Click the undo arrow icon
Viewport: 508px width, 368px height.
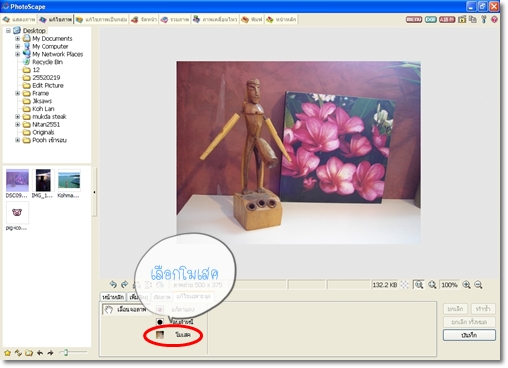(x=113, y=284)
